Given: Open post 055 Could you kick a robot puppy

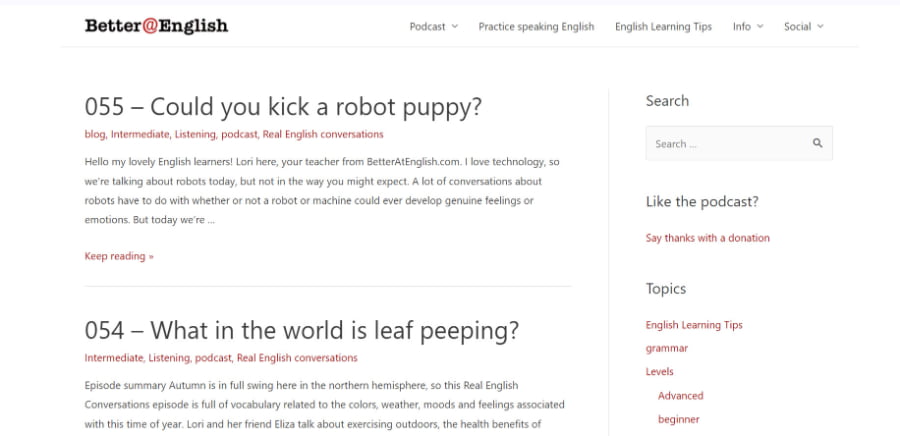Looking at the screenshot, I should click(283, 107).
